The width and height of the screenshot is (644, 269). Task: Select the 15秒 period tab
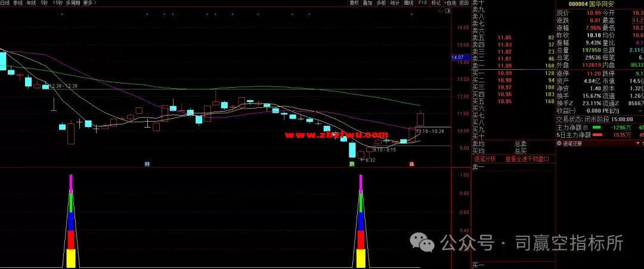(58, 3)
